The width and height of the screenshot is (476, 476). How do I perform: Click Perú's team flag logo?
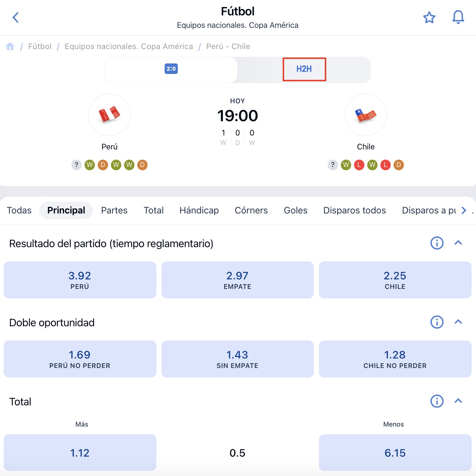click(109, 115)
